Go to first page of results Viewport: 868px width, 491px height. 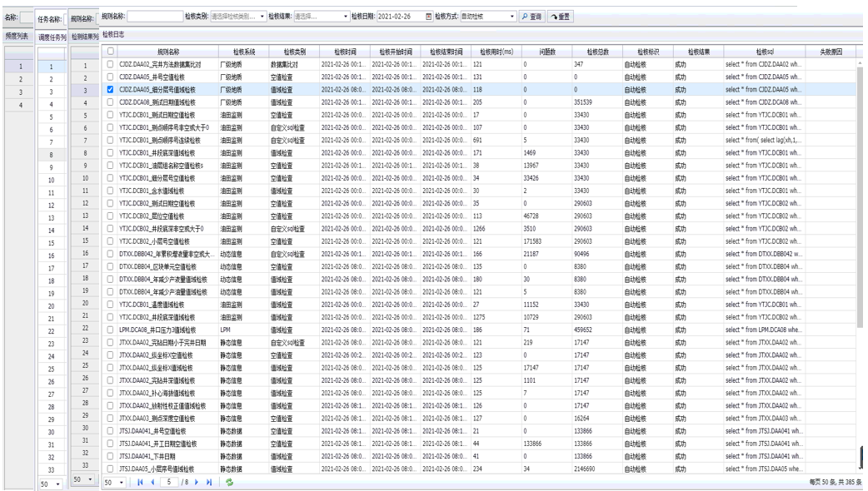[140, 482]
